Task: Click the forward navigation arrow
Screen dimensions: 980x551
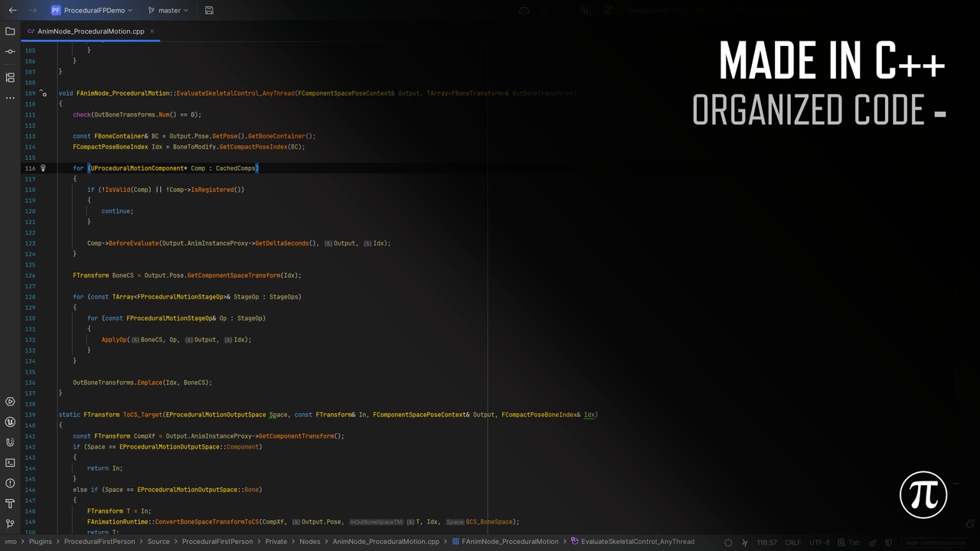Action: tap(33, 10)
